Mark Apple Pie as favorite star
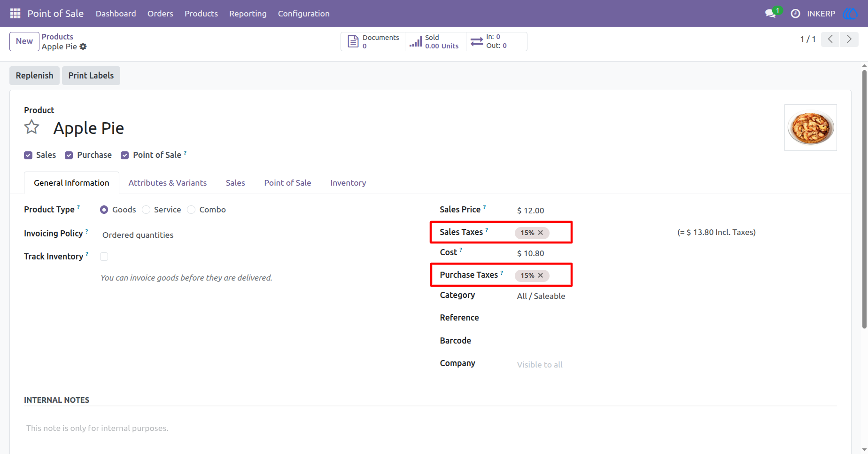Viewport: 868px width, 454px height. point(32,127)
